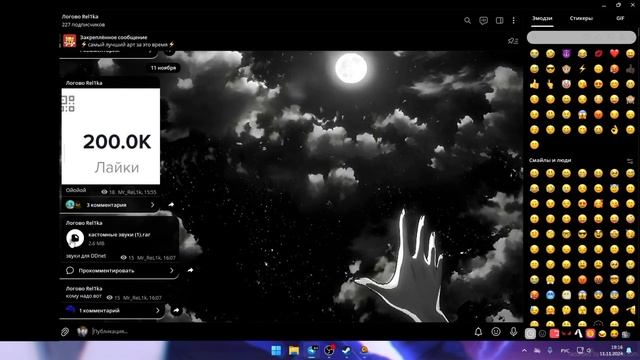This screenshot has width=640, height=360.
Task: Open 1 комментарий thread
Action: tap(113, 311)
